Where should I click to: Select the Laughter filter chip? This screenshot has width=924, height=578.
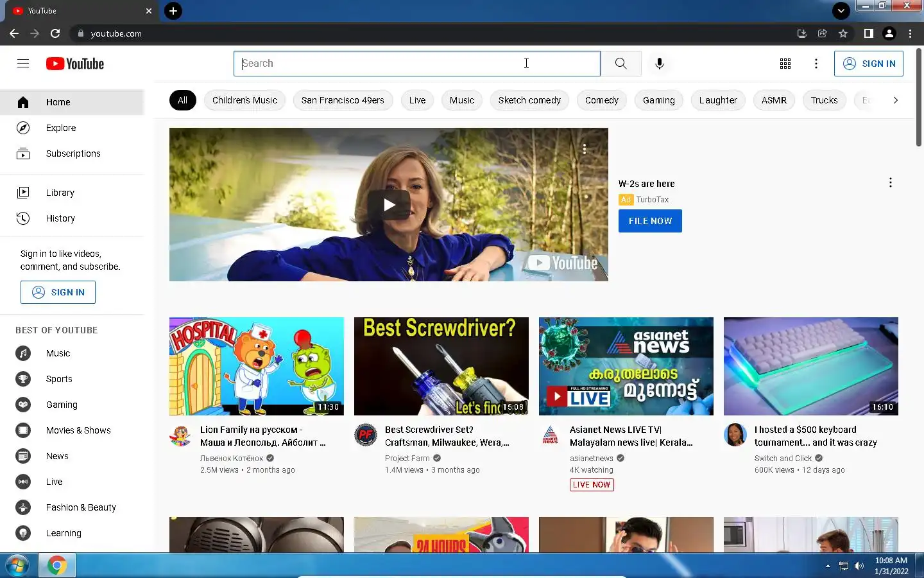(x=718, y=100)
